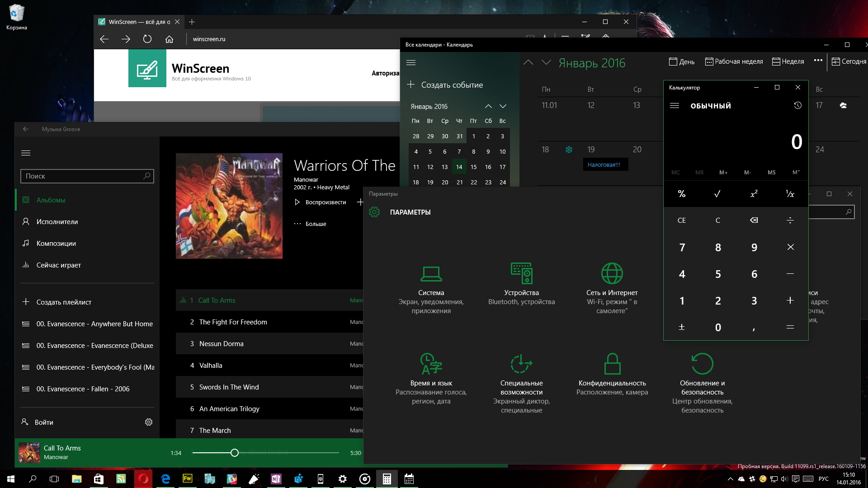Select date 14 in mini calendar

pos(459,167)
